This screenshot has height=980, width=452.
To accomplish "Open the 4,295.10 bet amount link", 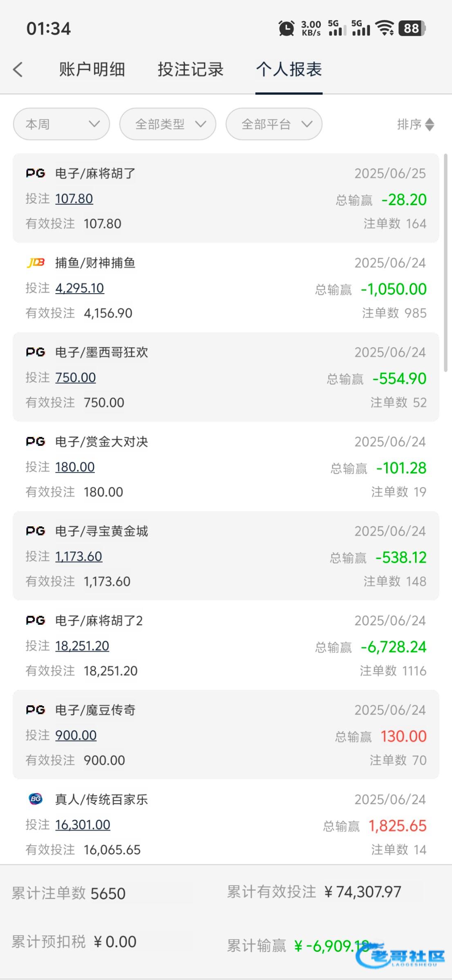I will click(80, 288).
